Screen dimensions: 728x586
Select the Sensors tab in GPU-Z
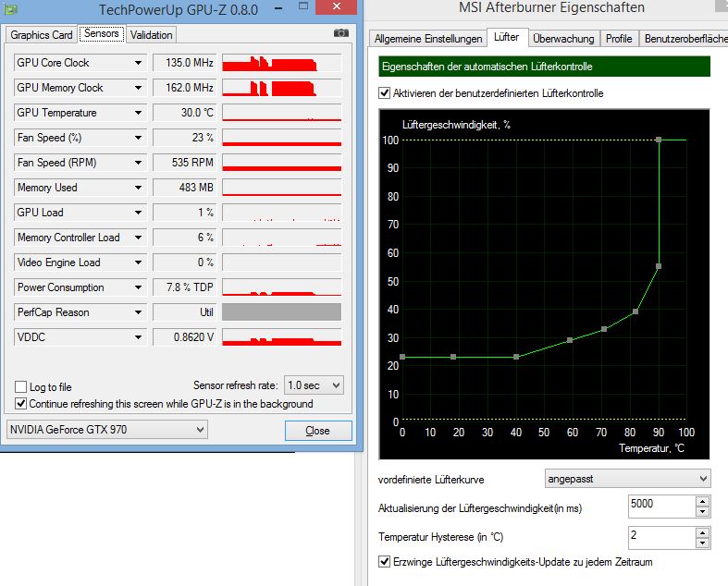pos(102,33)
